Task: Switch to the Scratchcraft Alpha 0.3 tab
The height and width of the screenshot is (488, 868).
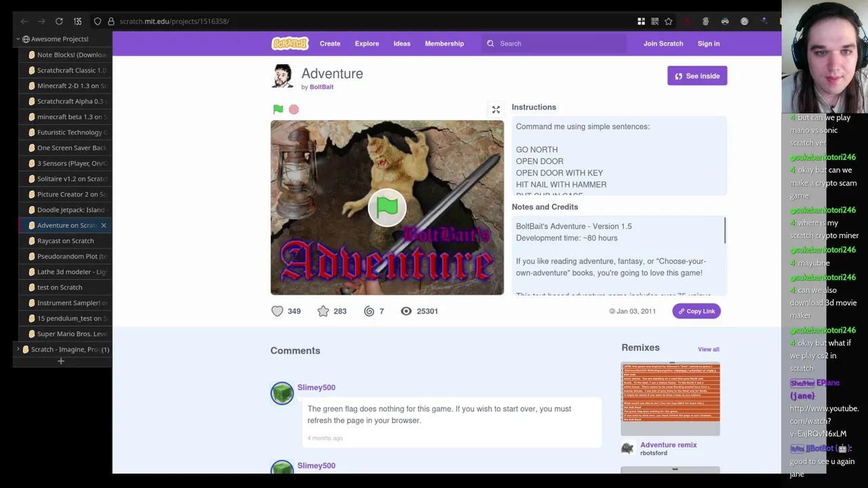Action: 66,102
